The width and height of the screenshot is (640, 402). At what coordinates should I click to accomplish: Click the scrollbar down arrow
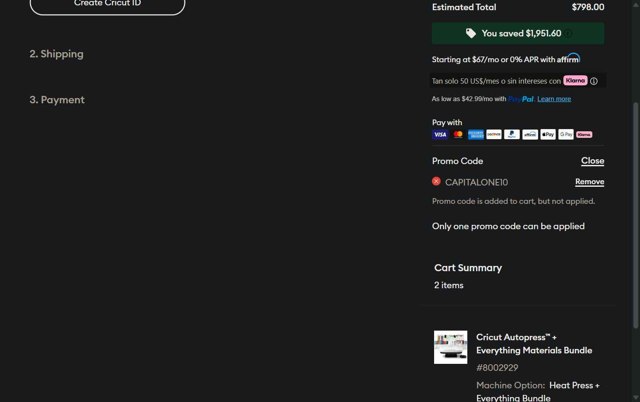pyautogui.click(x=635, y=398)
